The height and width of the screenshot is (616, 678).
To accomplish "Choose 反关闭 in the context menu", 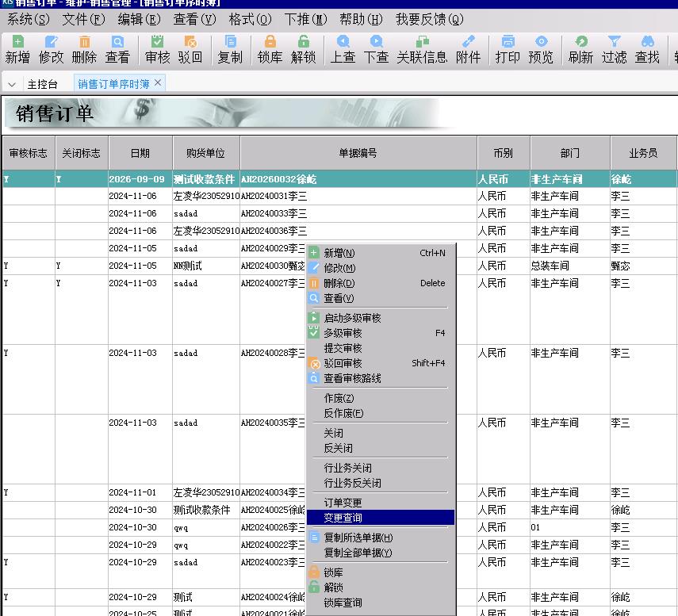I will pyautogui.click(x=381, y=448).
